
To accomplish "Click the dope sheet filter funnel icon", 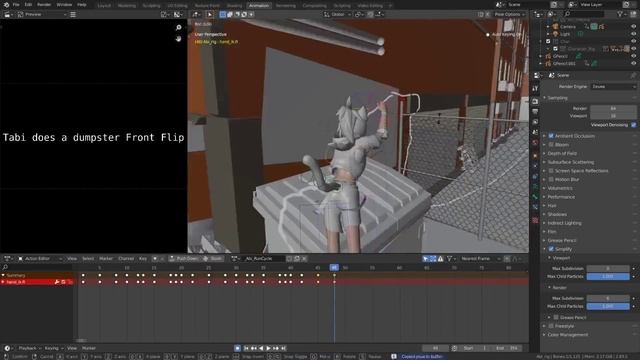I will 449,258.
